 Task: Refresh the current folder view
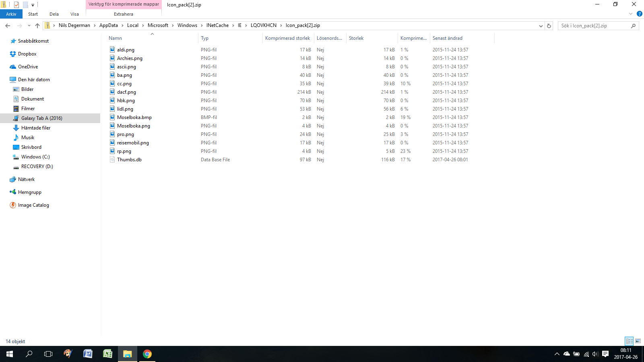coord(549,26)
